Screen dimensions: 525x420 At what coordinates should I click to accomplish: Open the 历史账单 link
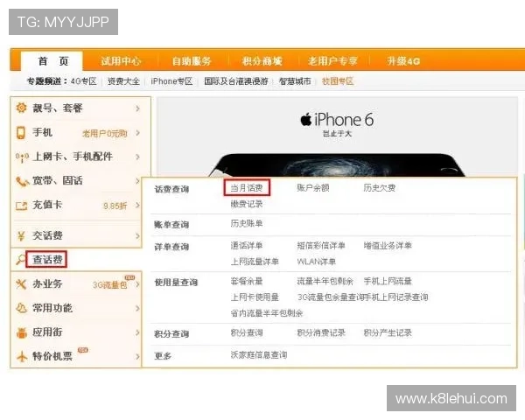pos(247,223)
